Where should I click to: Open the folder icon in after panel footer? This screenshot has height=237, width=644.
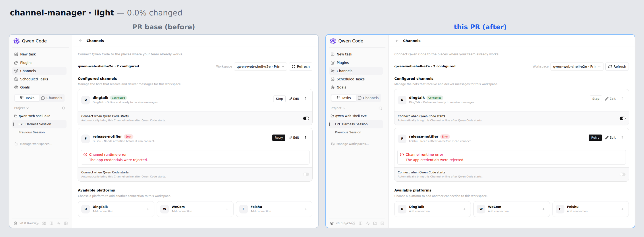coord(375,223)
